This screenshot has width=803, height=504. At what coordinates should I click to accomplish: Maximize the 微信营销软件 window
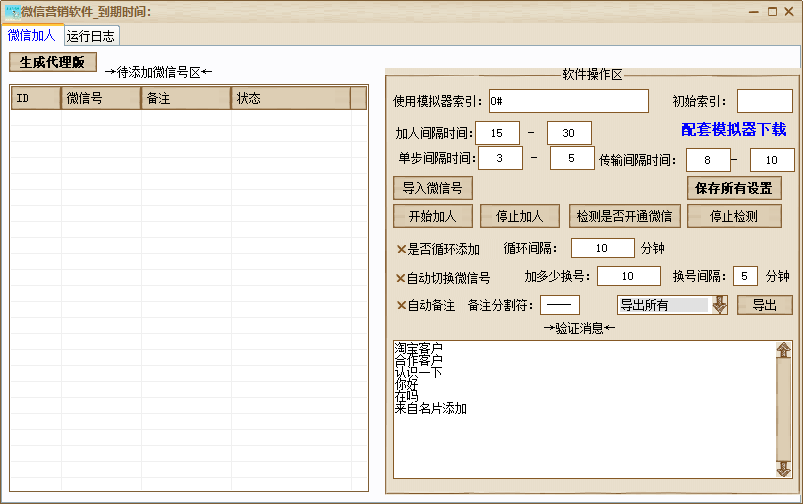(772, 12)
